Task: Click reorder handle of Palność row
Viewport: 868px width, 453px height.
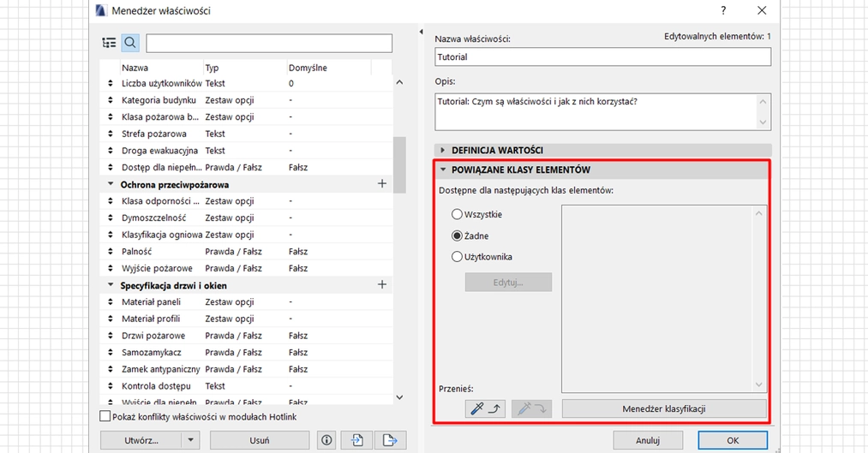Action: 110,252
